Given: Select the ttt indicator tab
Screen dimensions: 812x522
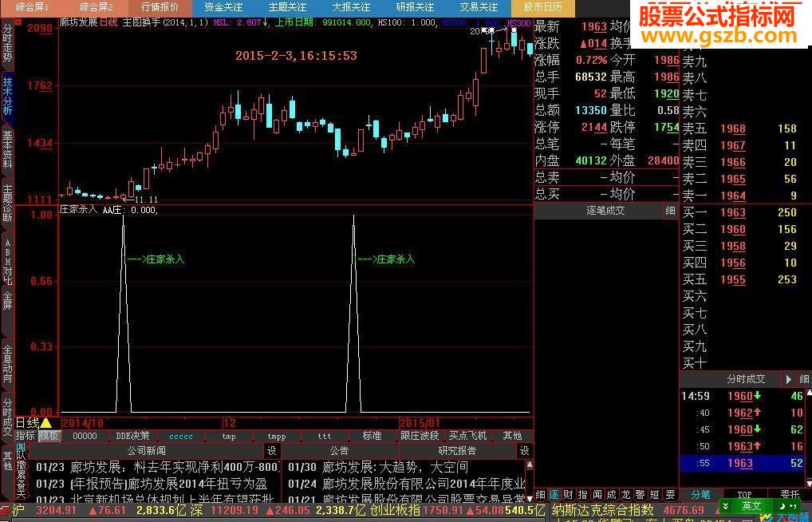Looking at the screenshot, I should click(324, 436).
